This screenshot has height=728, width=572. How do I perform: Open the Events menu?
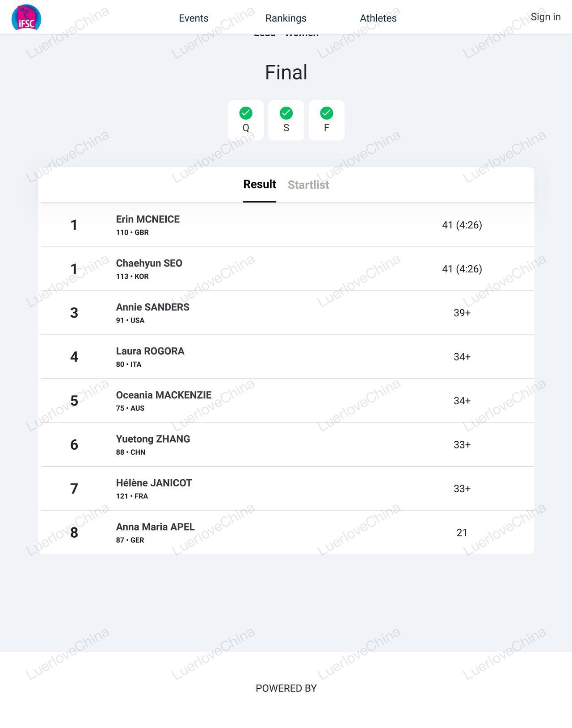[193, 18]
